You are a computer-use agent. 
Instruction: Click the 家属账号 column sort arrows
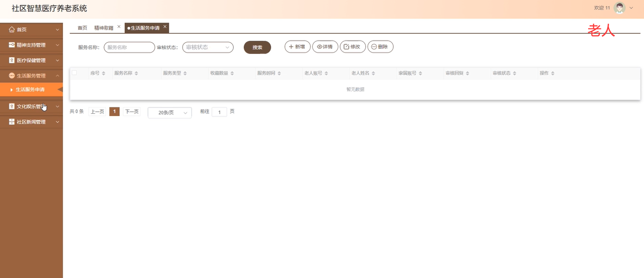421,73
